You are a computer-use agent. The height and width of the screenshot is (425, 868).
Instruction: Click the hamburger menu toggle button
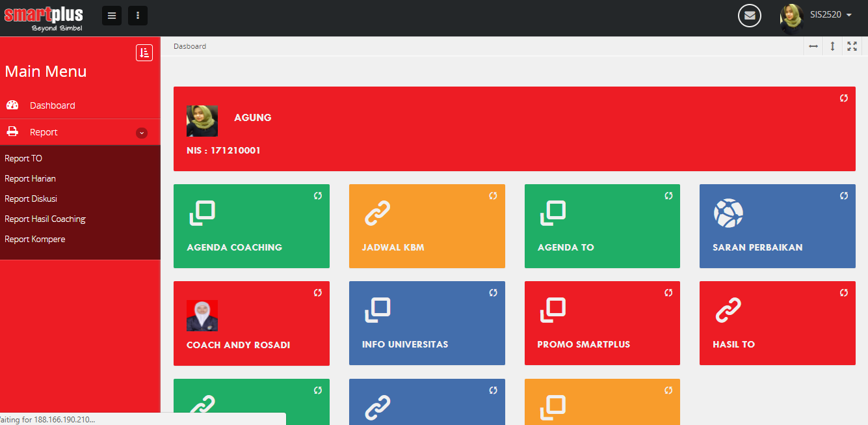tap(112, 16)
